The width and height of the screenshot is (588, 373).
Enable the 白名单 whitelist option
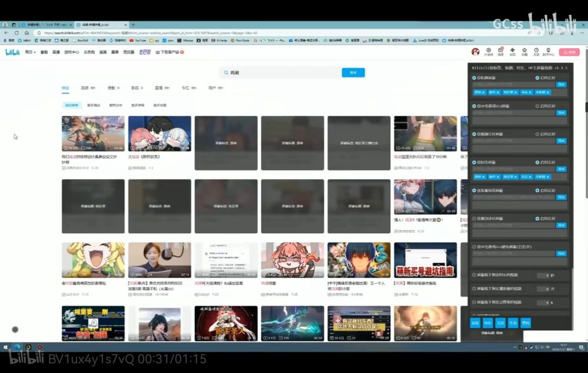point(474,247)
